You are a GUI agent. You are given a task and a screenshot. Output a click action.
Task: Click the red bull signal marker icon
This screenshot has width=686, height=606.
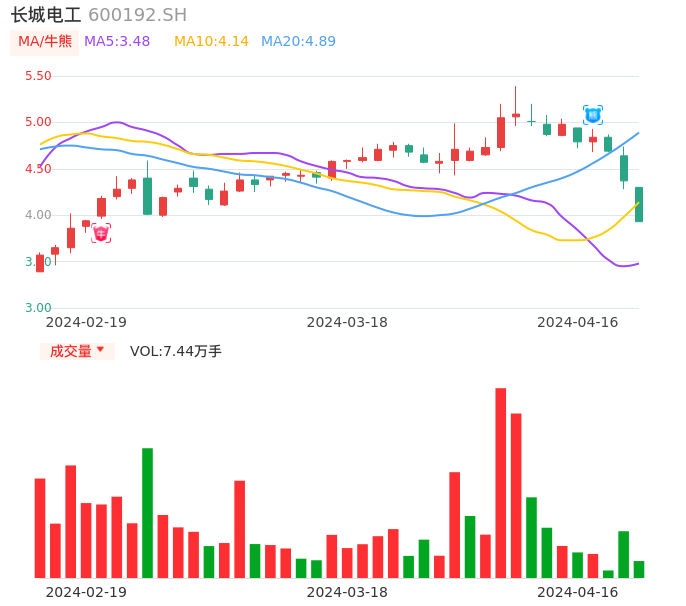101,233
